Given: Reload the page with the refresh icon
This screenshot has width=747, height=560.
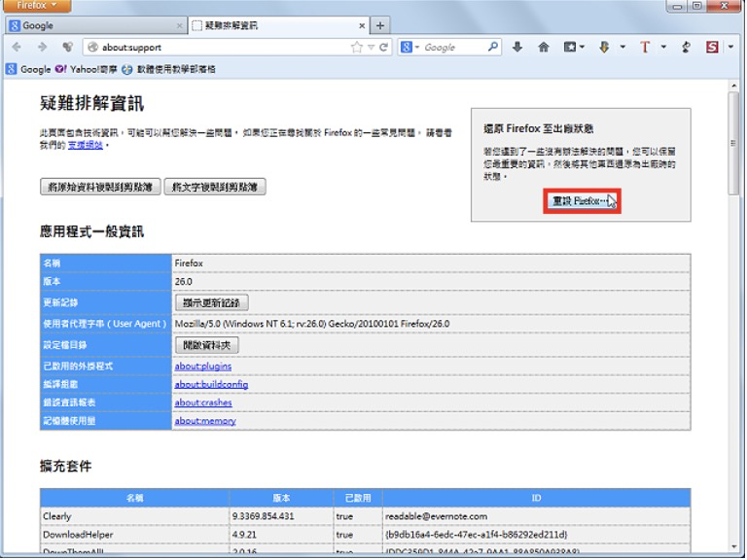Looking at the screenshot, I should (383, 47).
